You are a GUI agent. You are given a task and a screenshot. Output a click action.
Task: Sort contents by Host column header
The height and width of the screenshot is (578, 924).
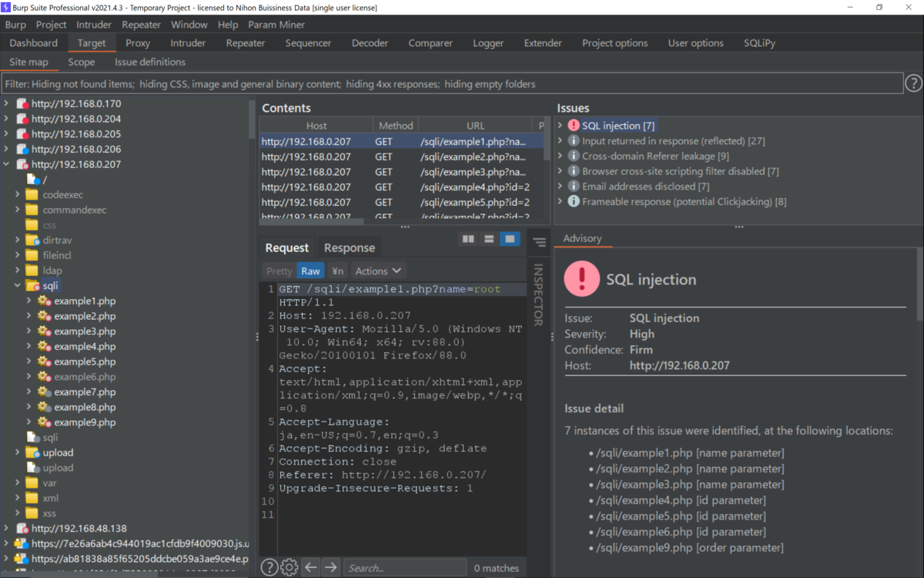click(316, 126)
